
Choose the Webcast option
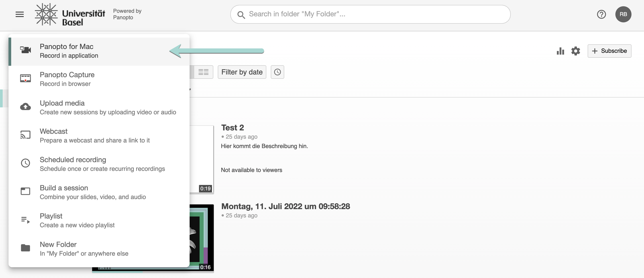point(99,136)
